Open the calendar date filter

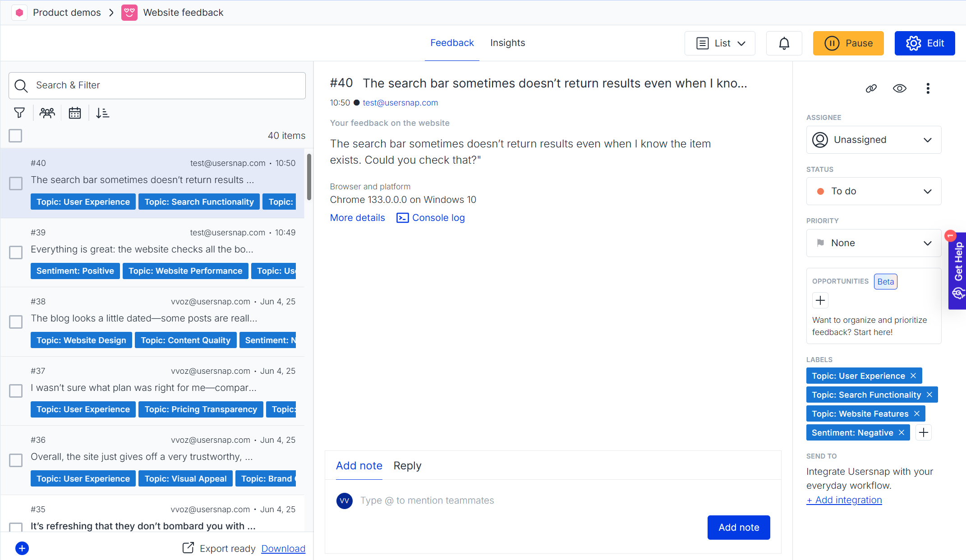click(x=75, y=113)
